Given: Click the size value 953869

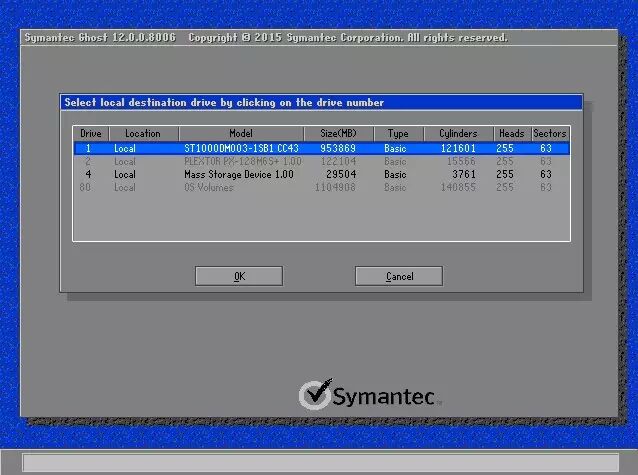Looking at the screenshot, I should point(338,148).
